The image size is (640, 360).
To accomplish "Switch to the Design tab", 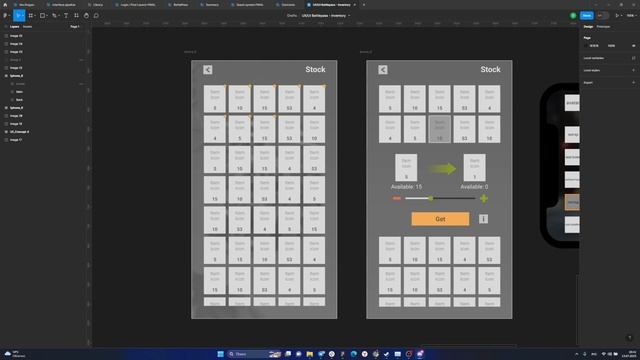I will pos(588,27).
